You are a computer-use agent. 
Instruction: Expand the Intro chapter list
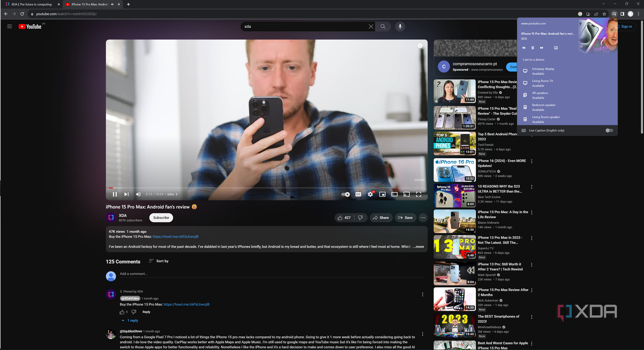tap(172, 194)
